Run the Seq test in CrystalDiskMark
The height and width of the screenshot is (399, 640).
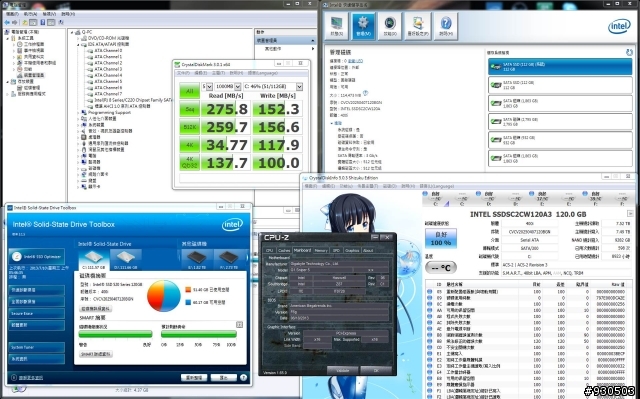click(189, 109)
